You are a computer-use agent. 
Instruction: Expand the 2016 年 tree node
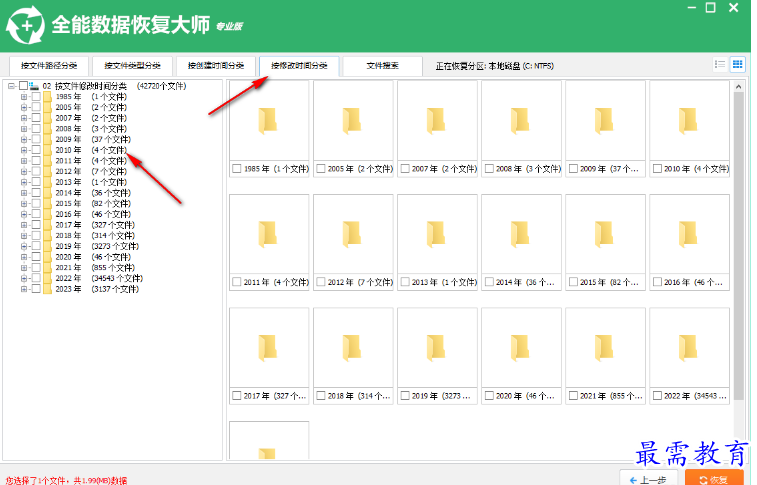pos(24,214)
